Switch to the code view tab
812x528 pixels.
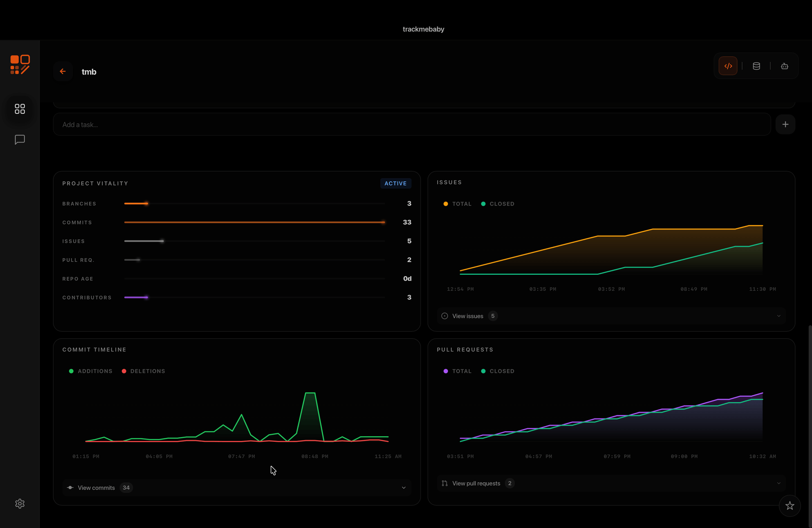click(x=728, y=66)
